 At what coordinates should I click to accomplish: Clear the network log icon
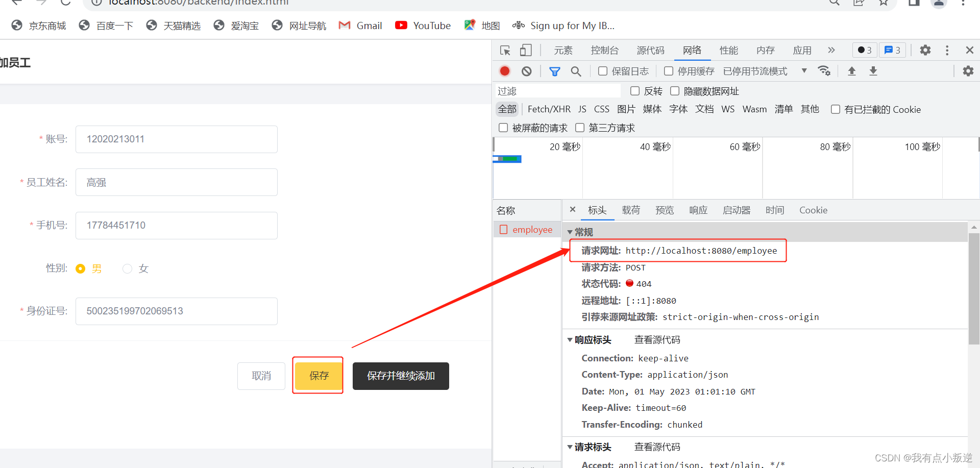tap(527, 71)
